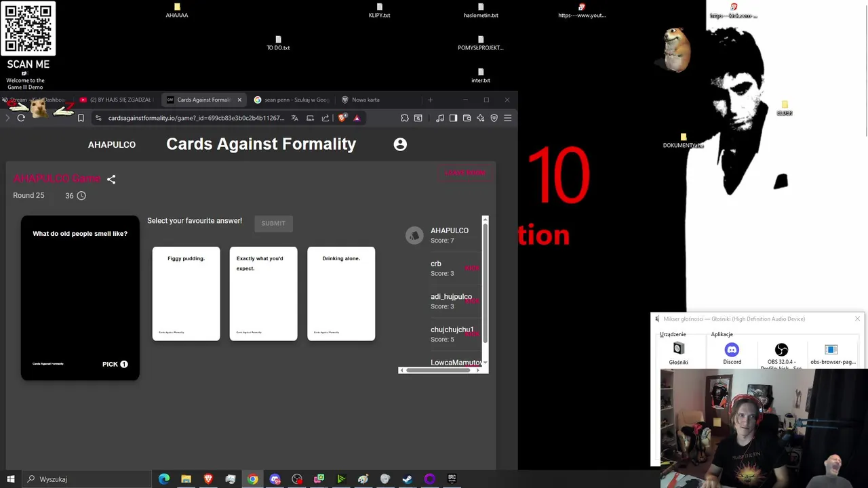Open the KLIPY.txt desktop file
This screenshot has height=488, width=868.
point(379,10)
